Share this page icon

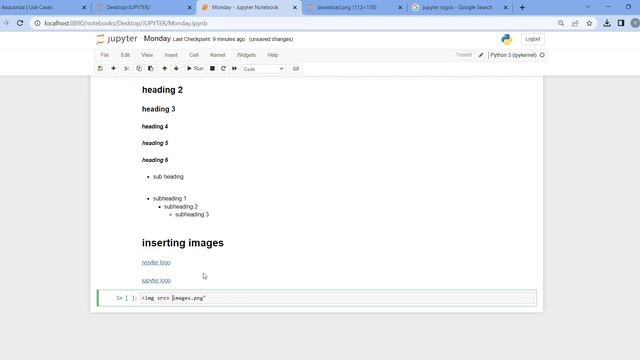[575, 24]
